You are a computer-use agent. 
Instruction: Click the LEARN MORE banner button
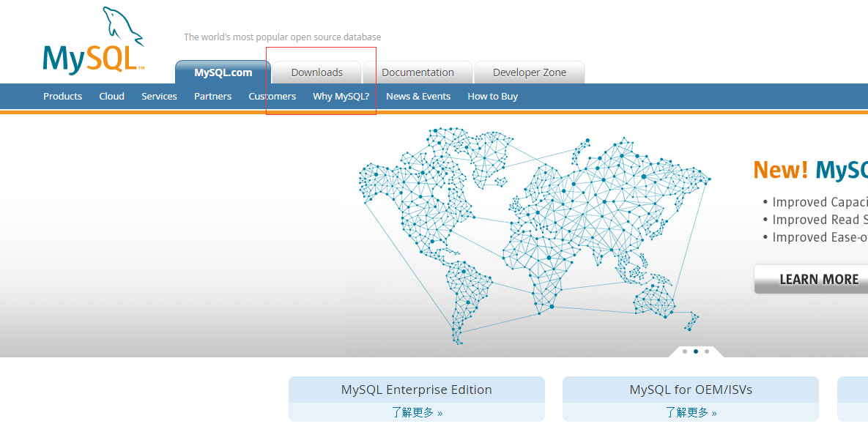pyautogui.click(x=811, y=279)
